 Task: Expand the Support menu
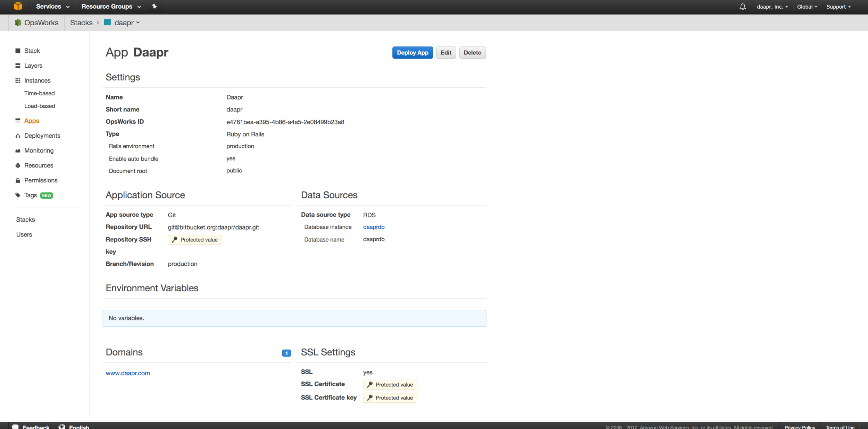pyautogui.click(x=838, y=7)
